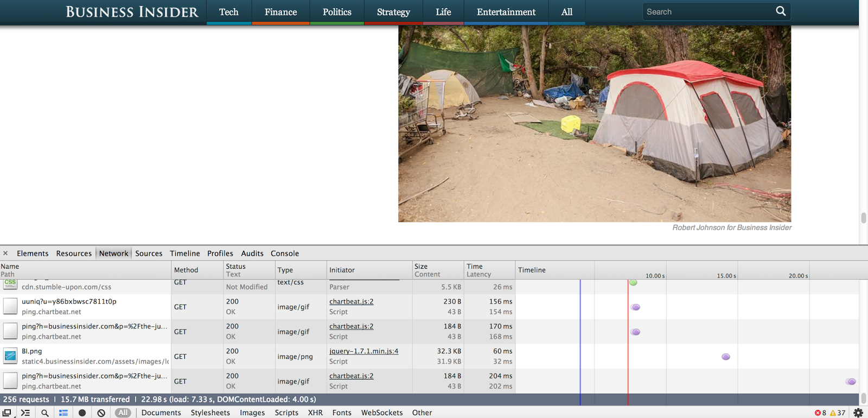Image resolution: width=868 pixels, height=418 pixels.
Task: Click the dock-to-side DevTools icon
Action: [7, 413]
